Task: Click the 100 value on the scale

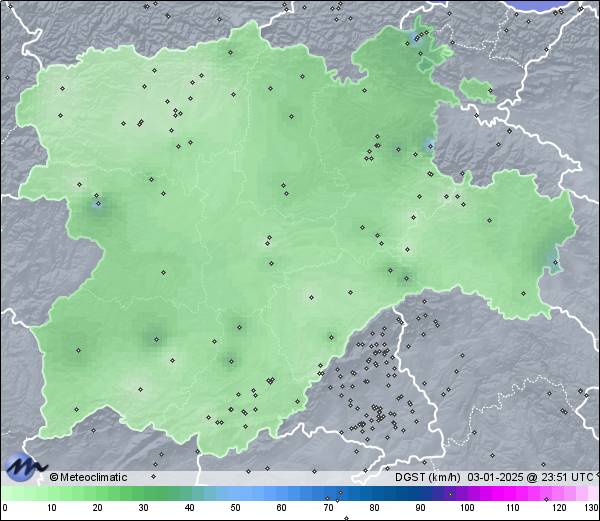Action: 467,508
